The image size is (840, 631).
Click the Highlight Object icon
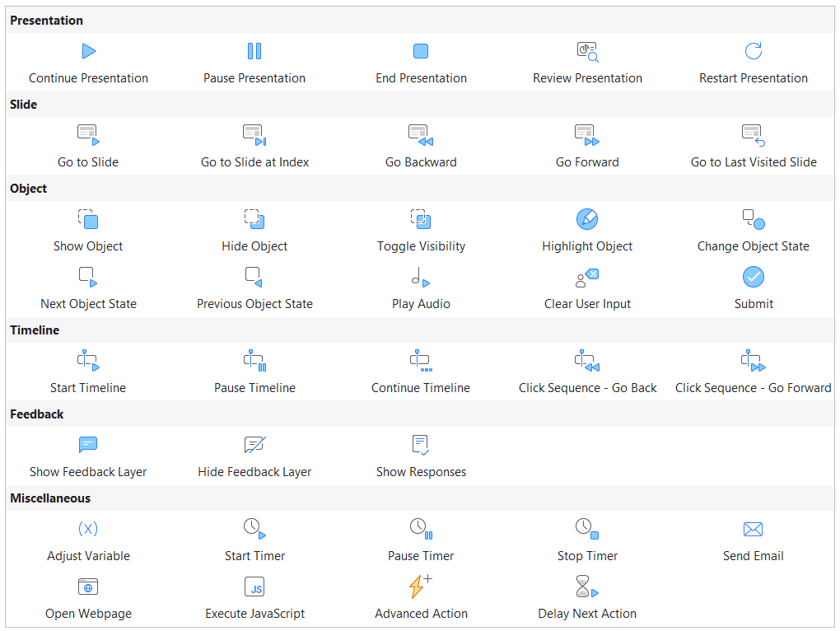[587, 219]
